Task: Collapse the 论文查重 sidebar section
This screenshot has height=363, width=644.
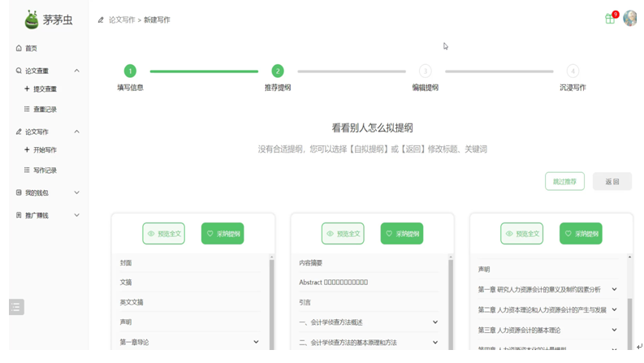Action: [77, 71]
